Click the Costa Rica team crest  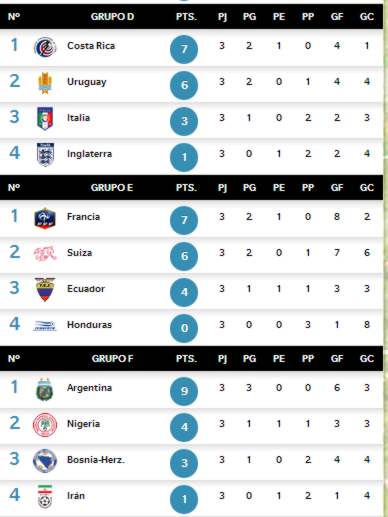click(45, 47)
